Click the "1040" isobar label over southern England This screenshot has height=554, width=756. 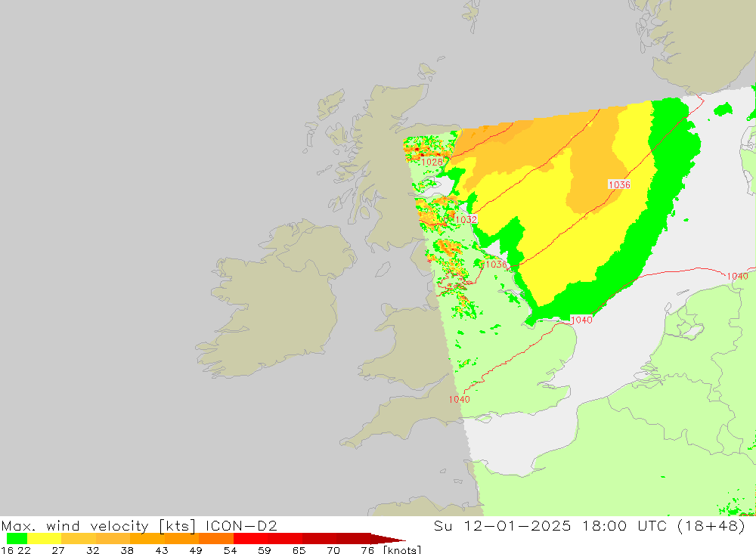click(459, 399)
